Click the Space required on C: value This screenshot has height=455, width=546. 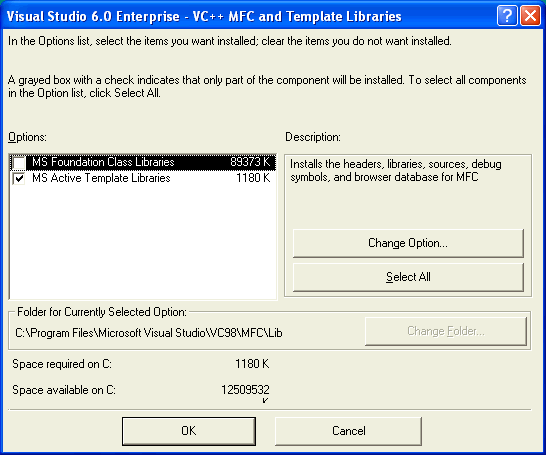[252, 364]
